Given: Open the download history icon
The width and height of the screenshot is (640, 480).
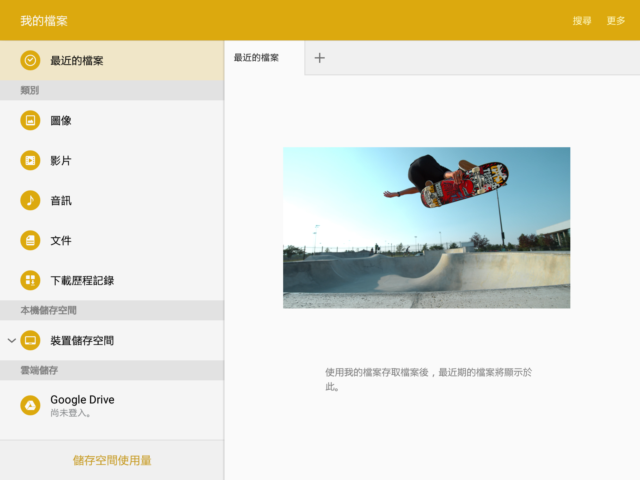Looking at the screenshot, I should pos(30,280).
